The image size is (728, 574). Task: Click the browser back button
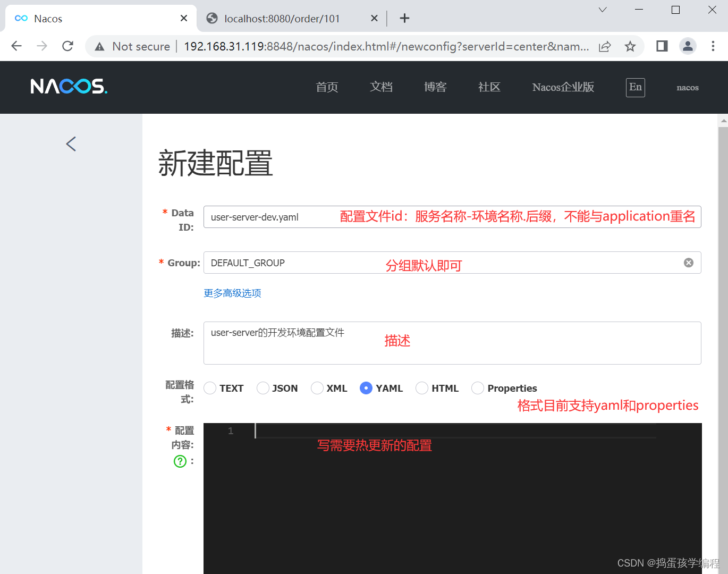16,46
